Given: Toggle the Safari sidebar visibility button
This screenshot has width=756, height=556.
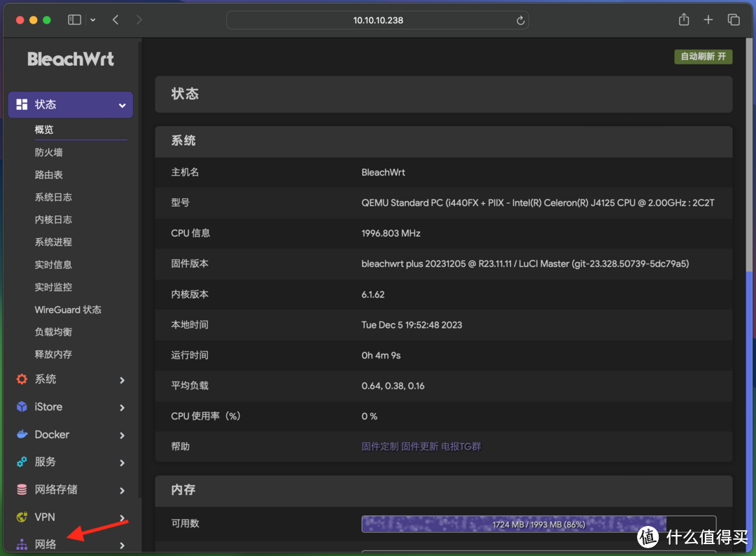Looking at the screenshot, I should [73, 20].
